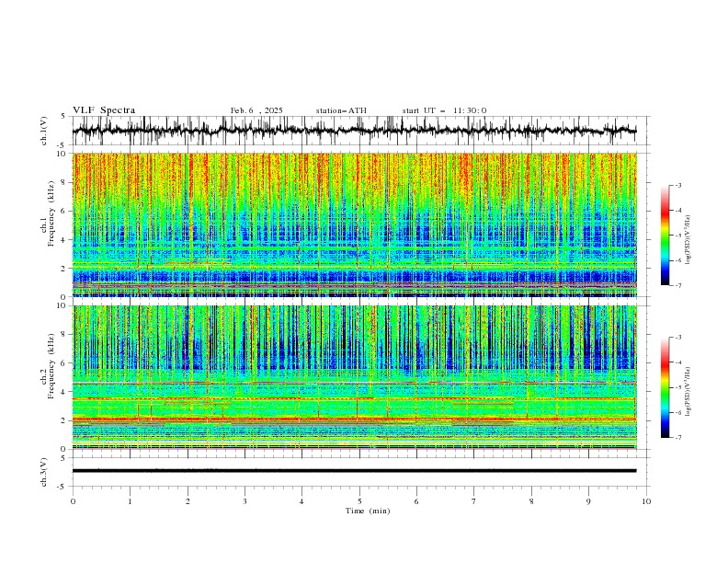
Task: Click time axis tick label "8"
Action: click(x=531, y=501)
